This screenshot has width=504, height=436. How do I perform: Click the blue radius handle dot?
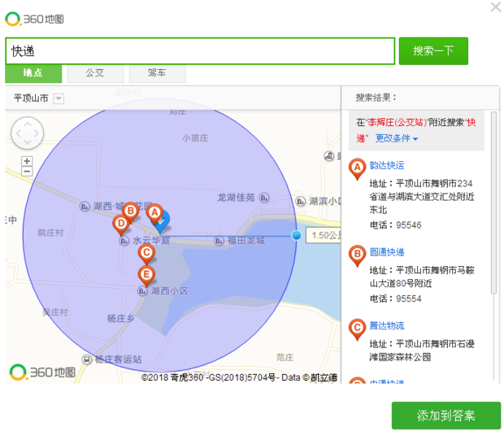297,236
